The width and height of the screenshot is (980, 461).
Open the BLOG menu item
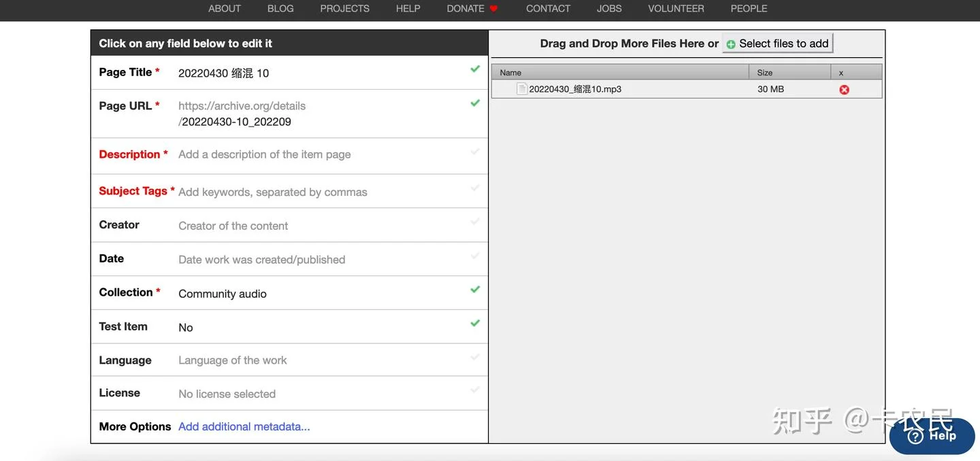point(280,8)
